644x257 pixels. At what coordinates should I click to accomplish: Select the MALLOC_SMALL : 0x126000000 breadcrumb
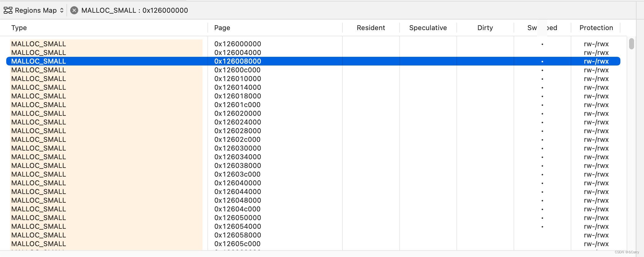click(x=134, y=10)
